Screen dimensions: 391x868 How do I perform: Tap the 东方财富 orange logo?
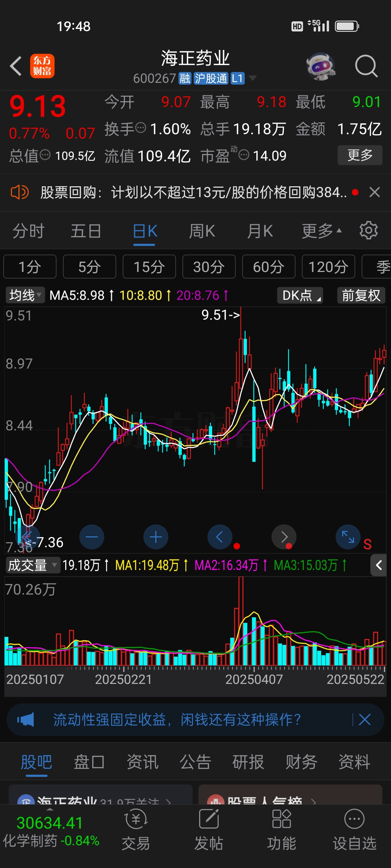[42, 66]
